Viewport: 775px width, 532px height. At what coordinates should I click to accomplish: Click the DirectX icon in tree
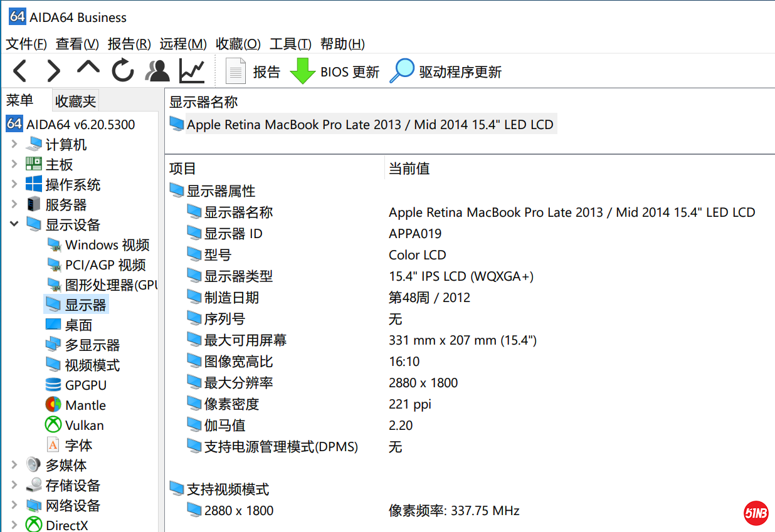(x=34, y=524)
